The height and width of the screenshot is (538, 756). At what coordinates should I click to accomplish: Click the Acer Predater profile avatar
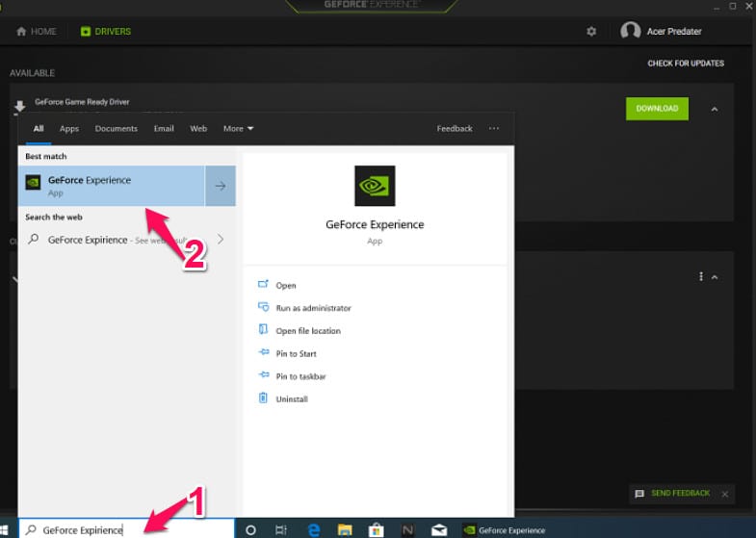pyautogui.click(x=630, y=31)
